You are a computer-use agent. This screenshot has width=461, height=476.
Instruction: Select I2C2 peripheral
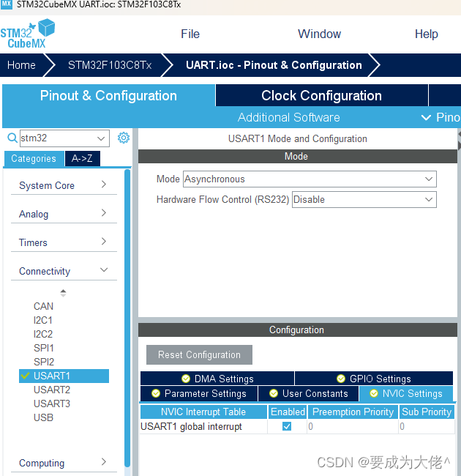(x=43, y=334)
